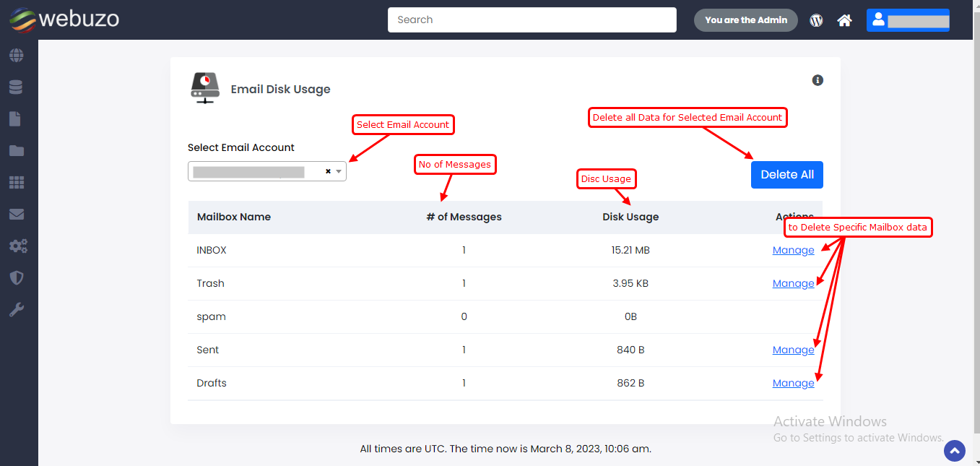The height and width of the screenshot is (466, 980).
Task: Open the folder icon in the sidebar
Action: click(16, 151)
